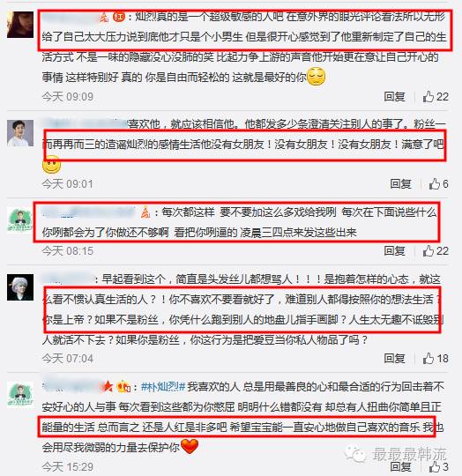
Task: Reply to the 09:01 comment
Action: (x=400, y=183)
